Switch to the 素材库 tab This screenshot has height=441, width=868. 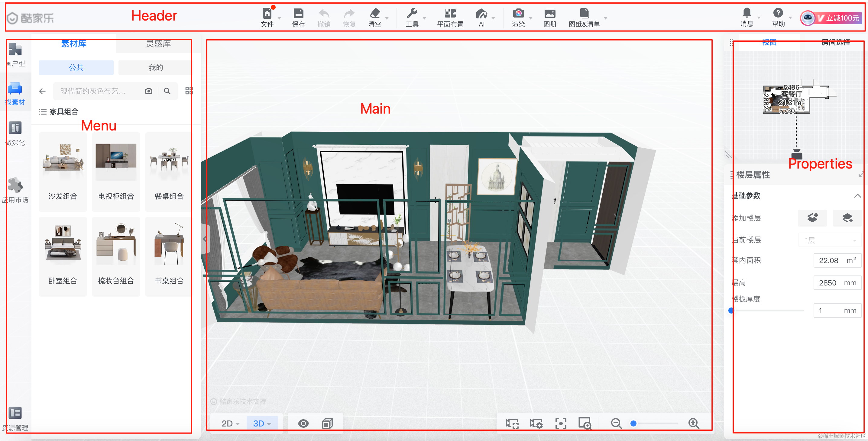tap(74, 44)
